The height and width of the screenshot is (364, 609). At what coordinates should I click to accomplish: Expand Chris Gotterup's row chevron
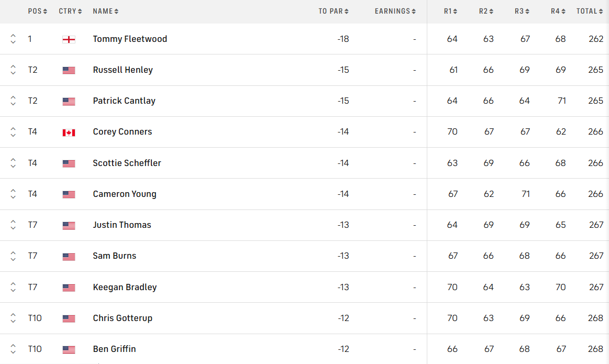13,318
